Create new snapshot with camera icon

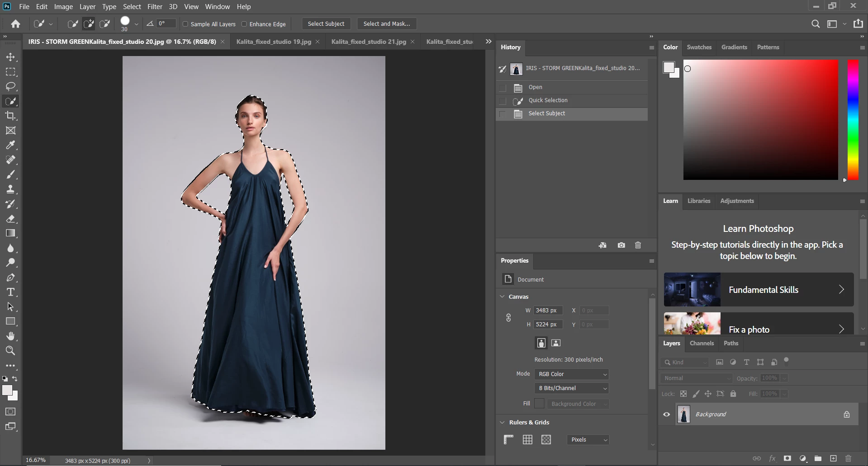(621, 245)
